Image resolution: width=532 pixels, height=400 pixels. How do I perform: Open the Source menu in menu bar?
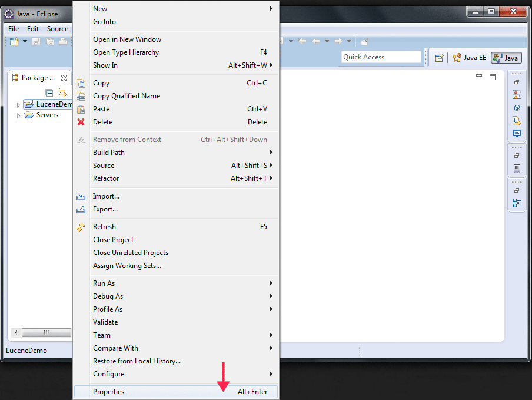click(57, 29)
